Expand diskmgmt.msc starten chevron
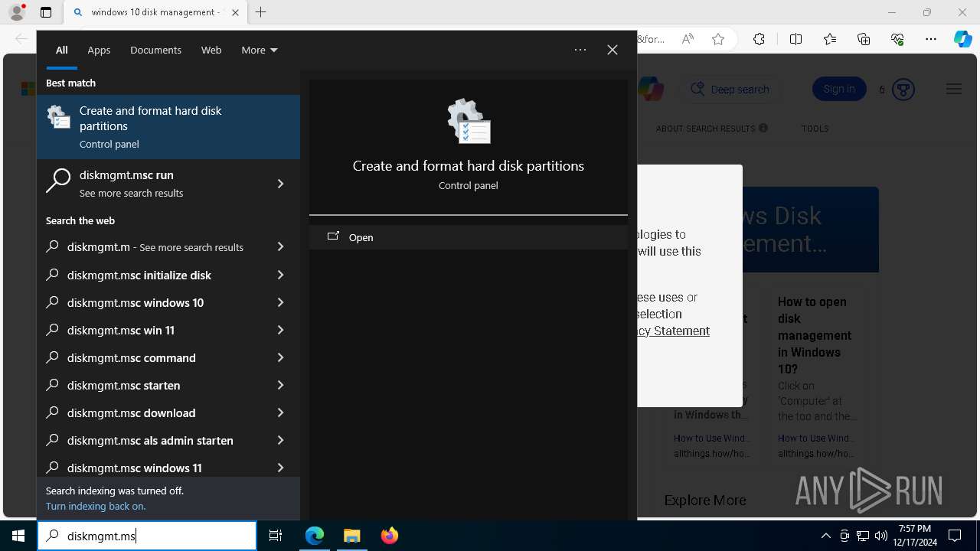Screen dimensions: 980x551 280,385
